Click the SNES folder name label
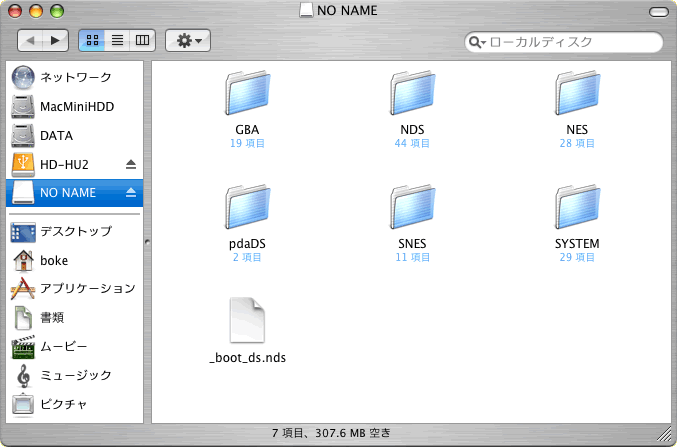 [x=412, y=244]
